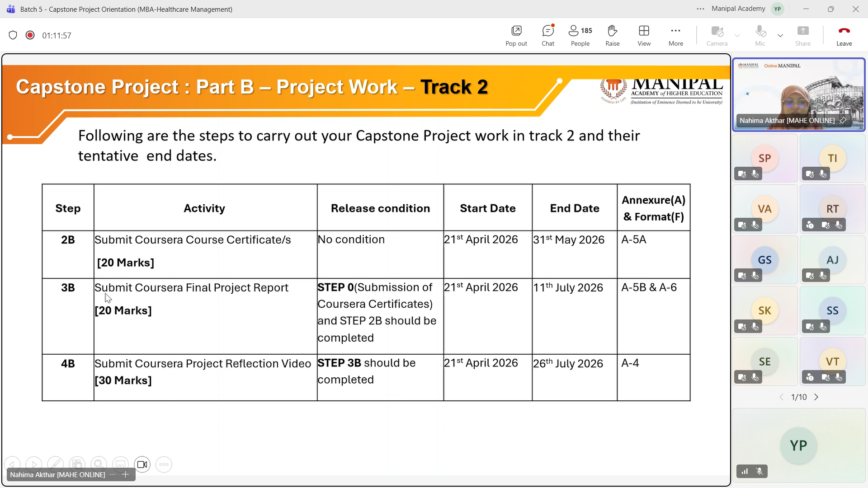Zoom in using plus on presenter label

[126, 474]
